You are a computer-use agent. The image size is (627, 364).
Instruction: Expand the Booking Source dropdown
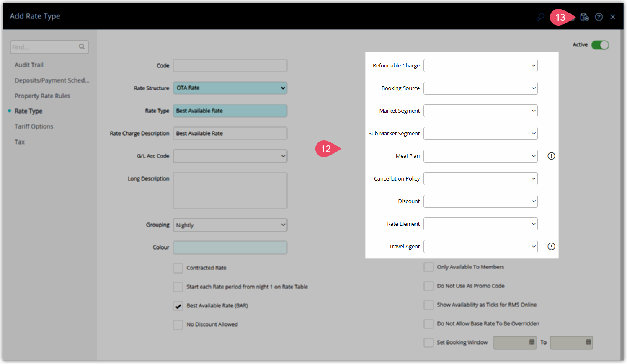point(480,88)
